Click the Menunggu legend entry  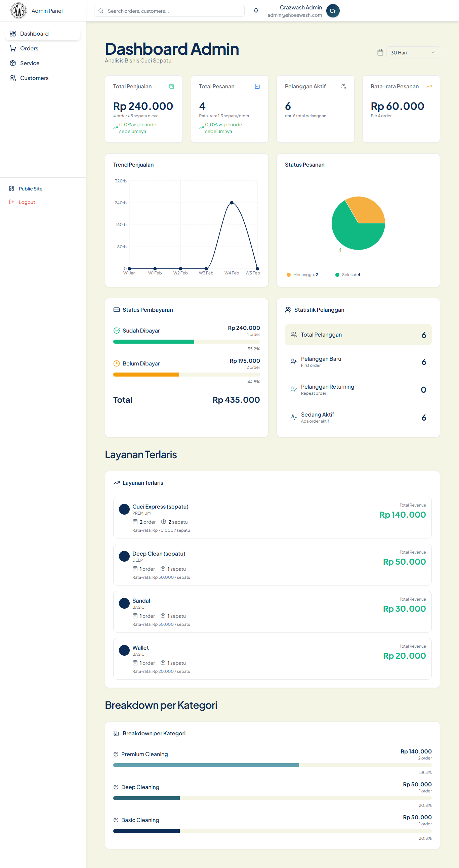(x=302, y=275)
